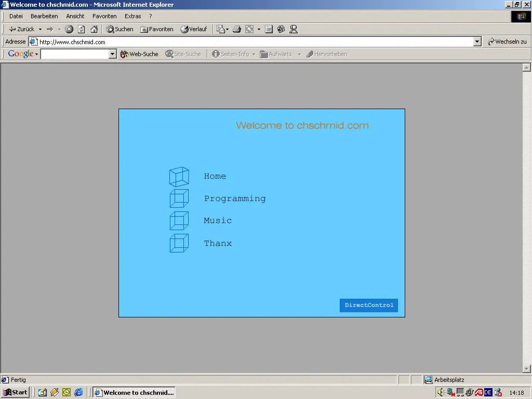The image size is (532, 399).
Task: Open the Programming link
Action: tap(235, 198)
